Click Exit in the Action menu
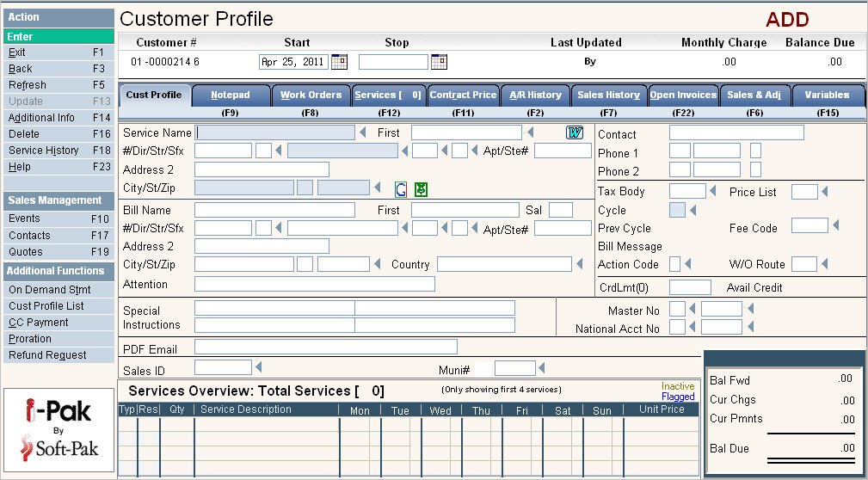868x480 pixels. point(58,52)
